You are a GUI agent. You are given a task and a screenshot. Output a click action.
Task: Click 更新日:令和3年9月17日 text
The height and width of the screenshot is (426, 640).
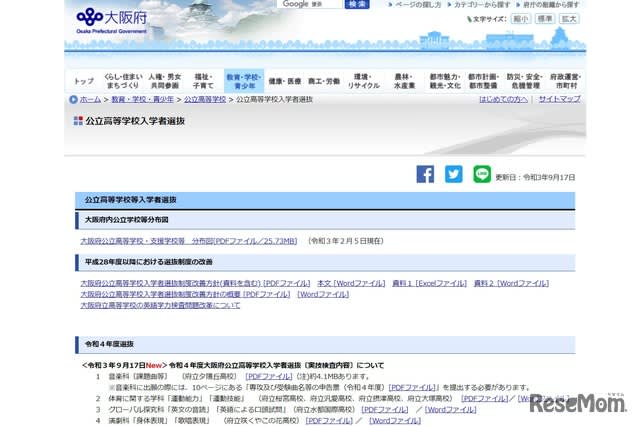535,178
